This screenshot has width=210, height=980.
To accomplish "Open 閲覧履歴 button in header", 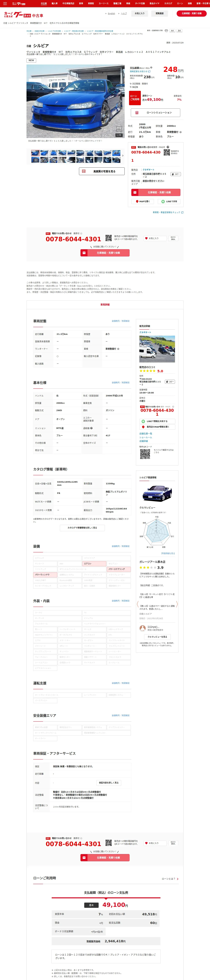I will pyautogui.click(x=160, y=13).
